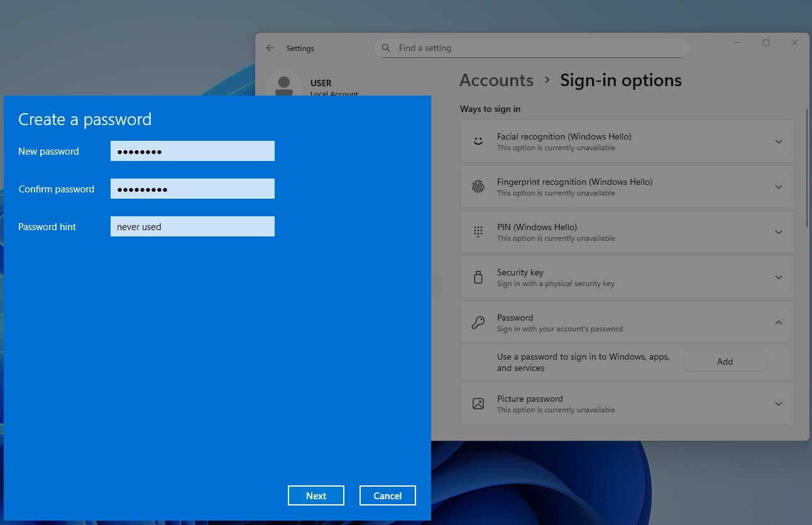
Task: Click the New password input field
Action: pyautogui.click(x=192, y=151)
